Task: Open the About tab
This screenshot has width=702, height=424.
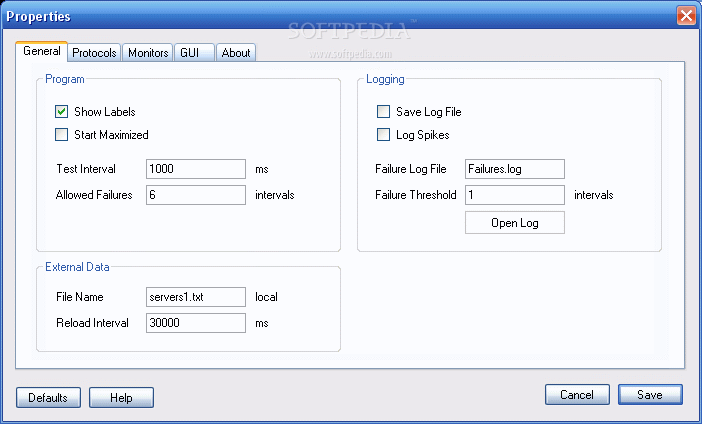Action: [235, 53]
